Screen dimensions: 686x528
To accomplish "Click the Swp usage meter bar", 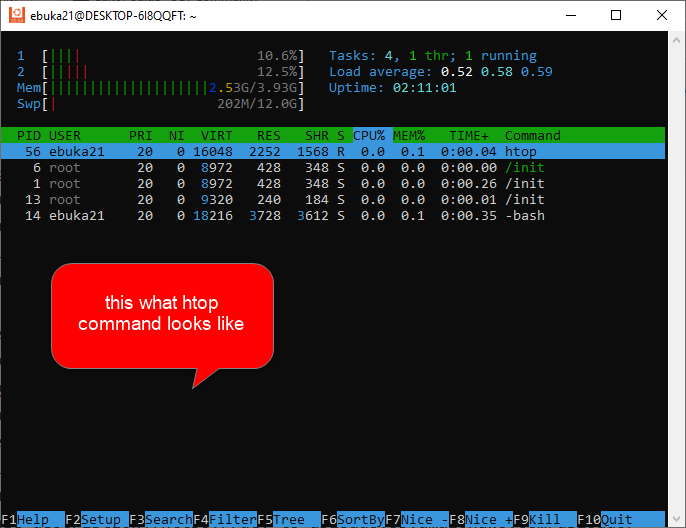I will [160, 104].
